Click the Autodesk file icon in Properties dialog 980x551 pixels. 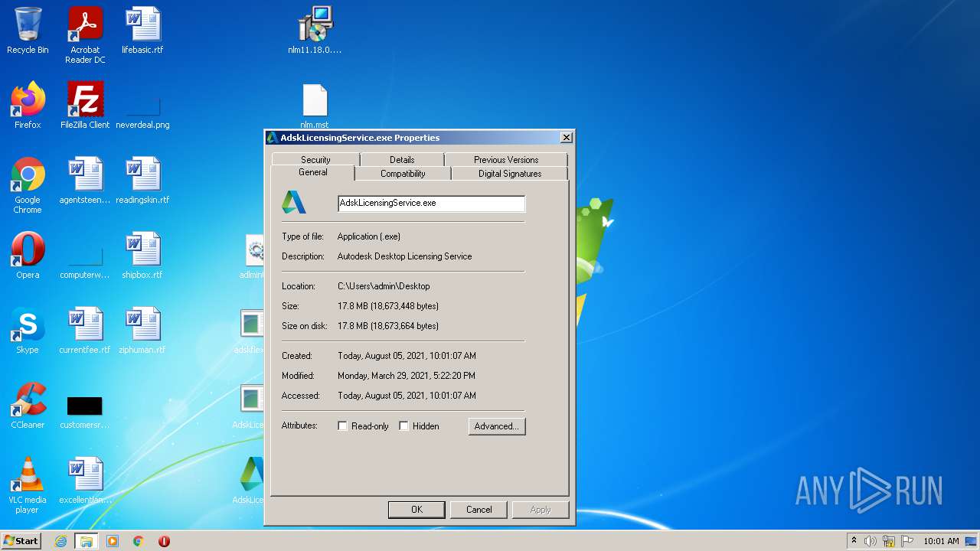(x=294, y=202)
